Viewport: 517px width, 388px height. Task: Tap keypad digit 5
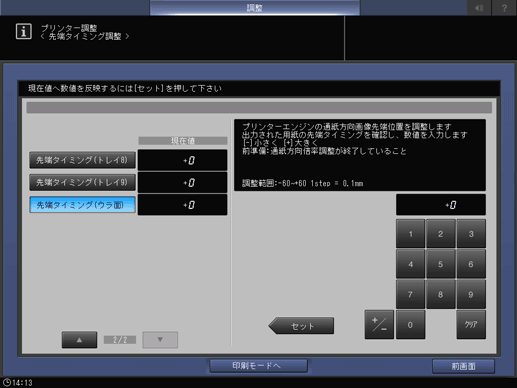coord(441,264)
